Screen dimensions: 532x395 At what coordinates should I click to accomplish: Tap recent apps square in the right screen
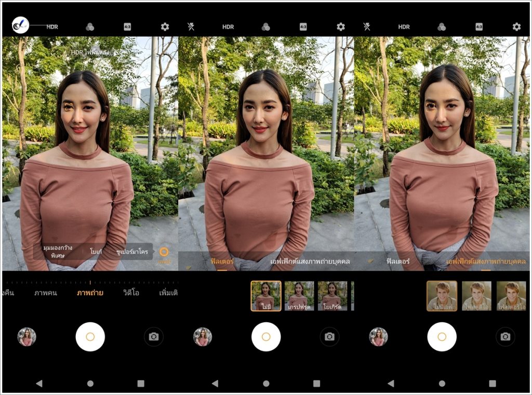click(x=493, y=384)
